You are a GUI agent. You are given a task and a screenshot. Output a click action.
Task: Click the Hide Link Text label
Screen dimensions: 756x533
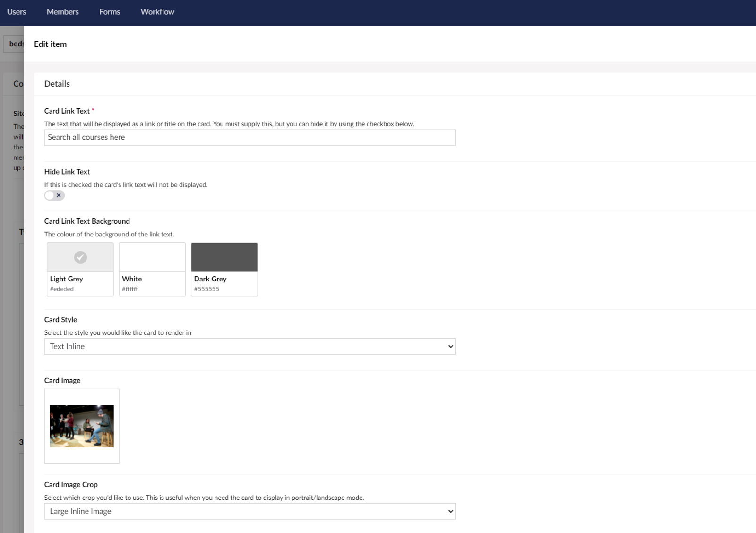tap(67, 172)
